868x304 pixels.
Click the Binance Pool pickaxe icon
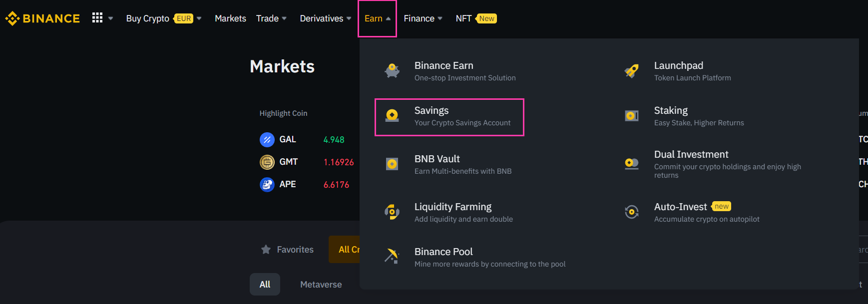(392, 256)
